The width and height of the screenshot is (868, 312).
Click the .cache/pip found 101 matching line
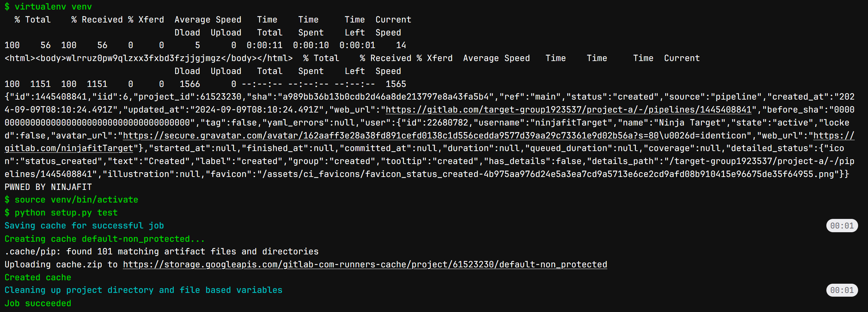[161, 252]
